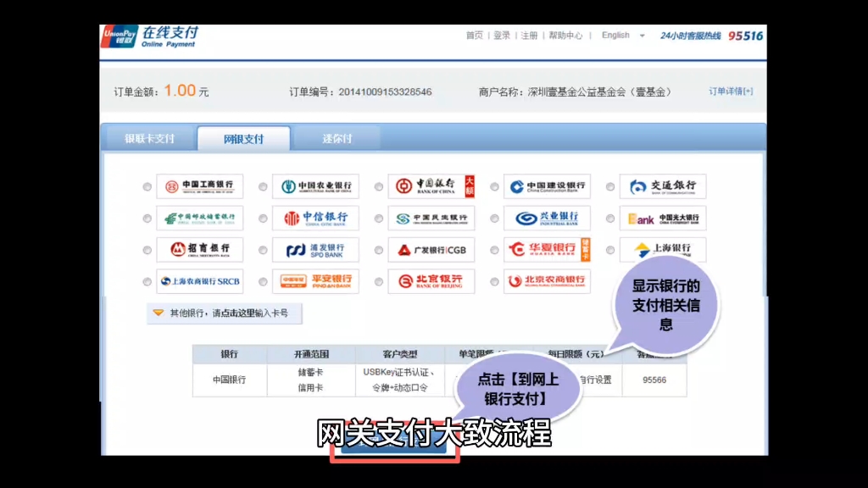Viewport: 868px width, 488px height.
Task: Select the 北京农商银行 bank logo
Action: click(x=547, y=281)
